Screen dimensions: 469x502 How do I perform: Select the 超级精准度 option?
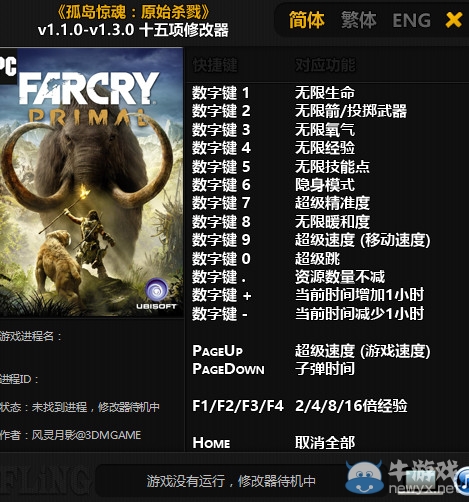point(332,203)
